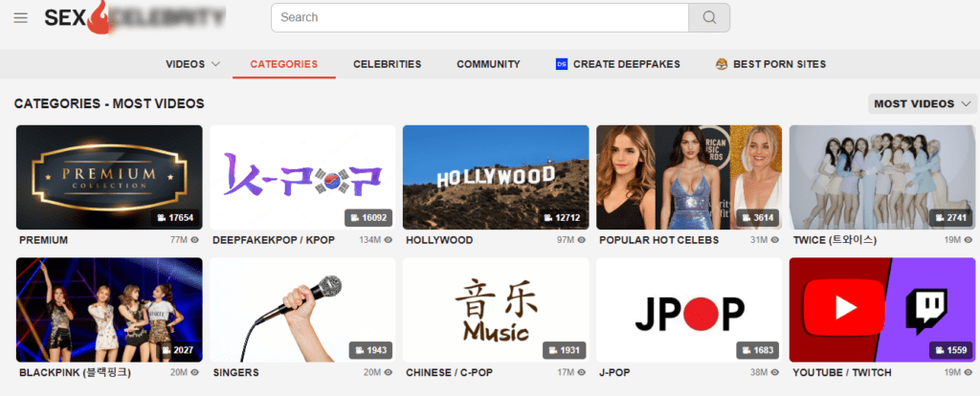Click the TWICE (트와이스) category title

pyautogui.click(x=835, y=240)
